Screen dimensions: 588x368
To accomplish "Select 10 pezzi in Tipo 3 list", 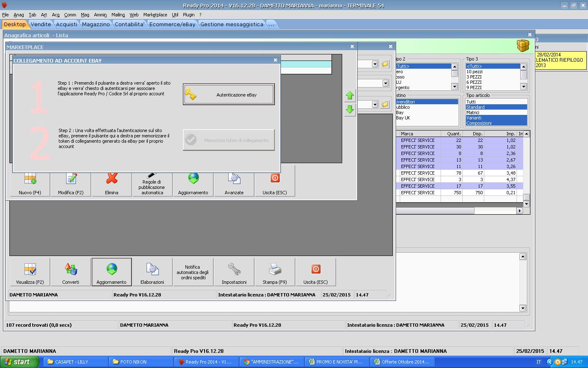I will tap(493, 72).
